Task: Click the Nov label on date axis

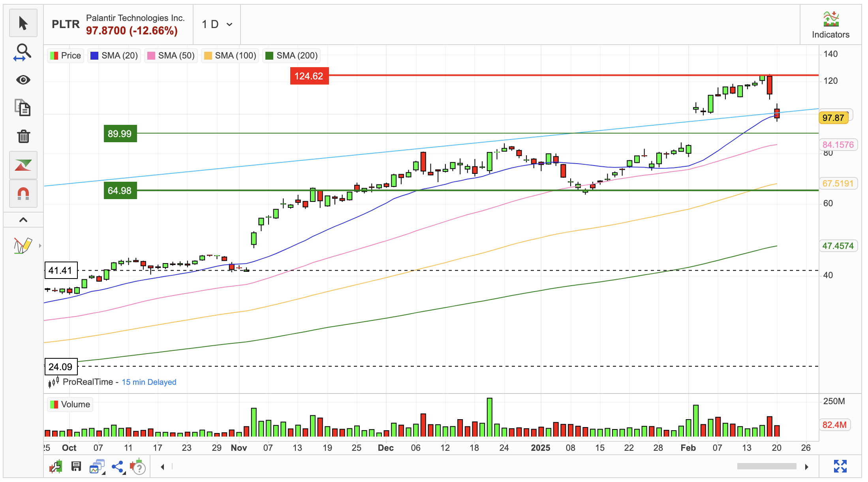Action: coord(239,448)
